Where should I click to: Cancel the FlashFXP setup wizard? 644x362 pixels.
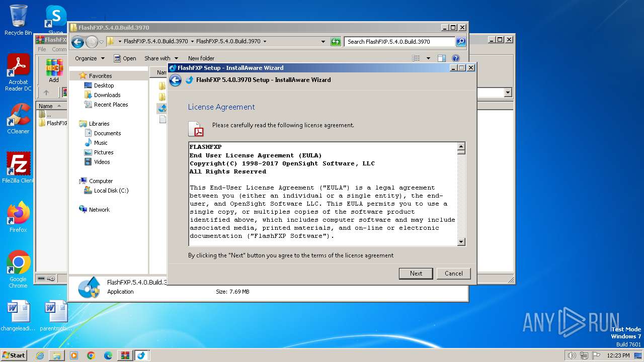point(453,274)
